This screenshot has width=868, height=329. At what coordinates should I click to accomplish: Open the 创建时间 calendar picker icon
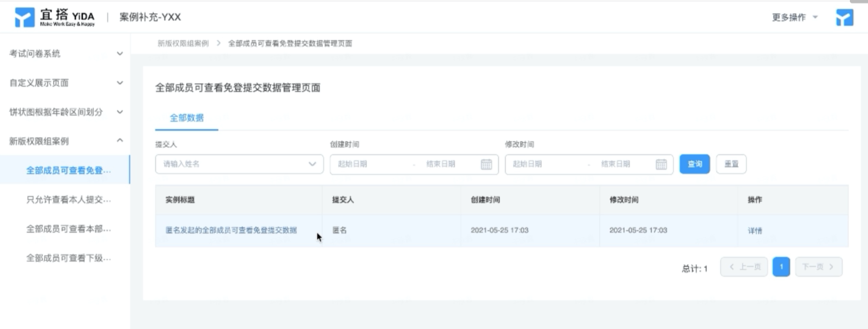pyautogui.click(x=486, y=164)
